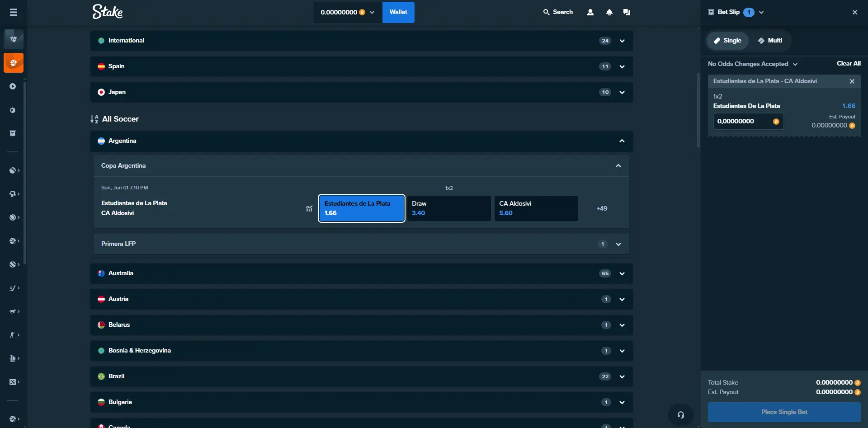
Task: Expand the Brazil section
Action: [x=362, y=376]
